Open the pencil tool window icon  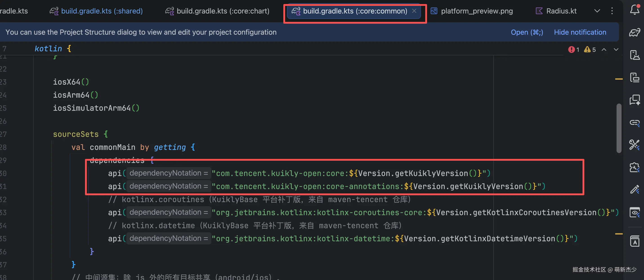coord(635,190)
